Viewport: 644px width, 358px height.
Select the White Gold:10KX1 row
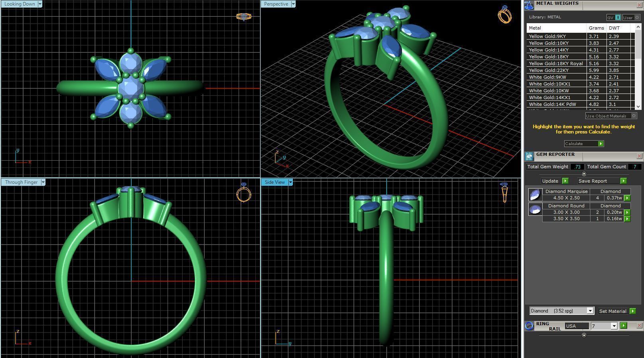coord(581,84)
